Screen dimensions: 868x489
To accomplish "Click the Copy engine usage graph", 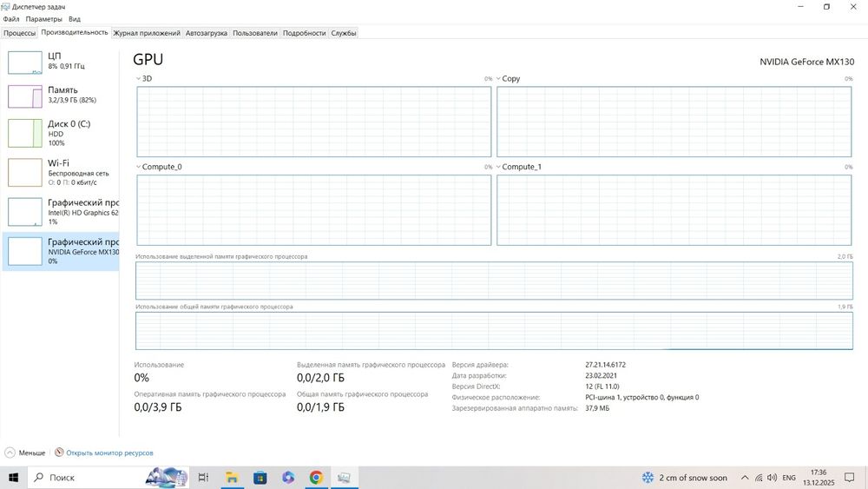I will point(674,122).
